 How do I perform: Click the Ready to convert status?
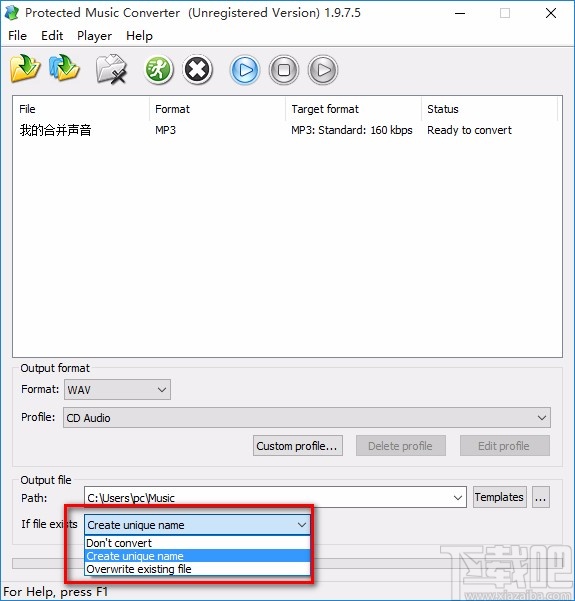pos(470,130)
